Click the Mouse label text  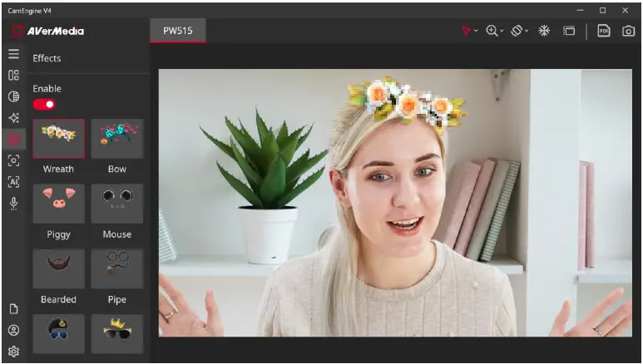[x=117, y=234]
